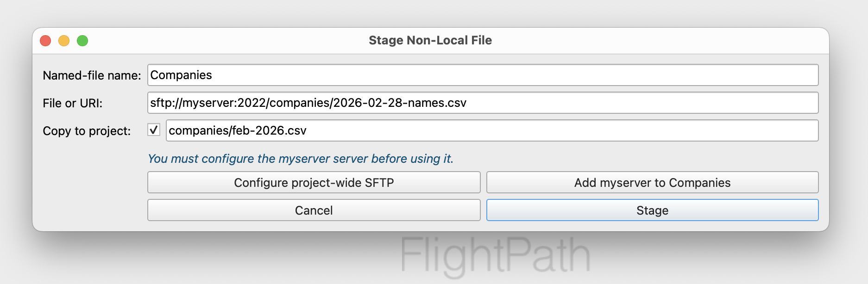
Task: Focus the File or URI field
Action: 483,103
